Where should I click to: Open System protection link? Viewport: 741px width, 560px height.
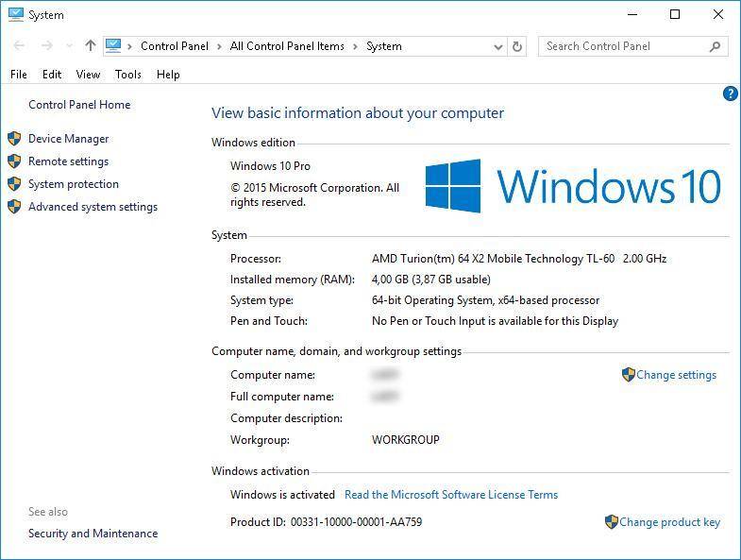click(x=74, y=184)
